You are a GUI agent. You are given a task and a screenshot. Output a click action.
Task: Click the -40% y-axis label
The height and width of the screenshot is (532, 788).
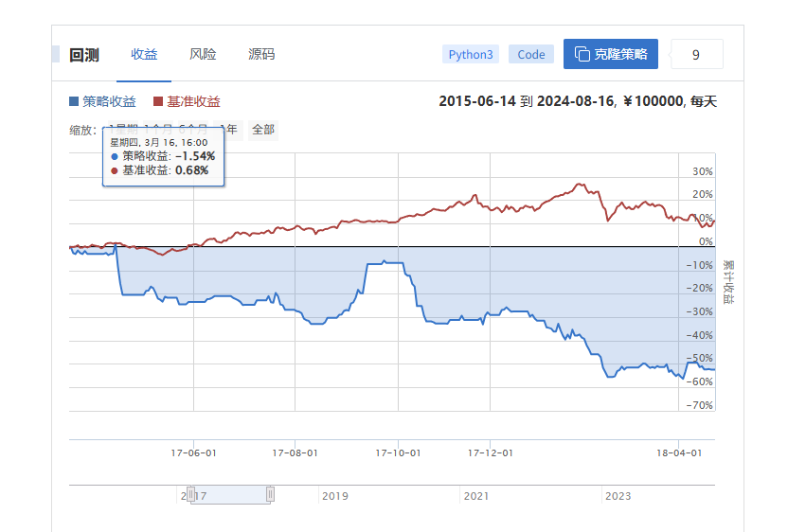[x=700, y=335]
